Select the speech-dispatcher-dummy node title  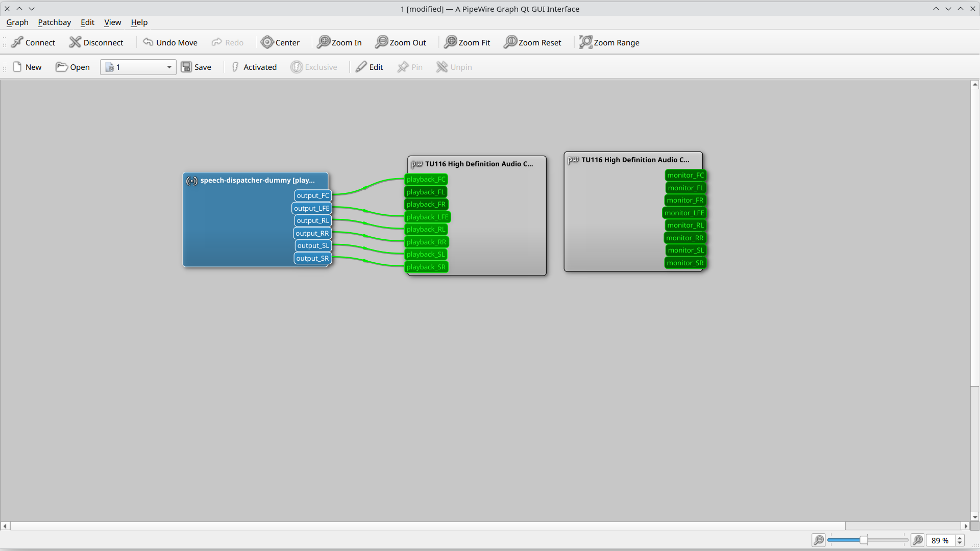click(257, 180)
